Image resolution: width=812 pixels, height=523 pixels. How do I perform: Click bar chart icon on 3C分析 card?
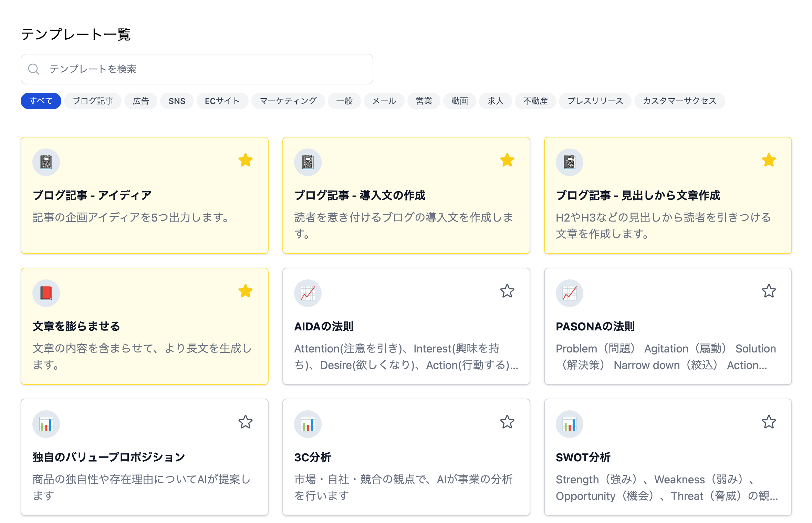(308, 424)
